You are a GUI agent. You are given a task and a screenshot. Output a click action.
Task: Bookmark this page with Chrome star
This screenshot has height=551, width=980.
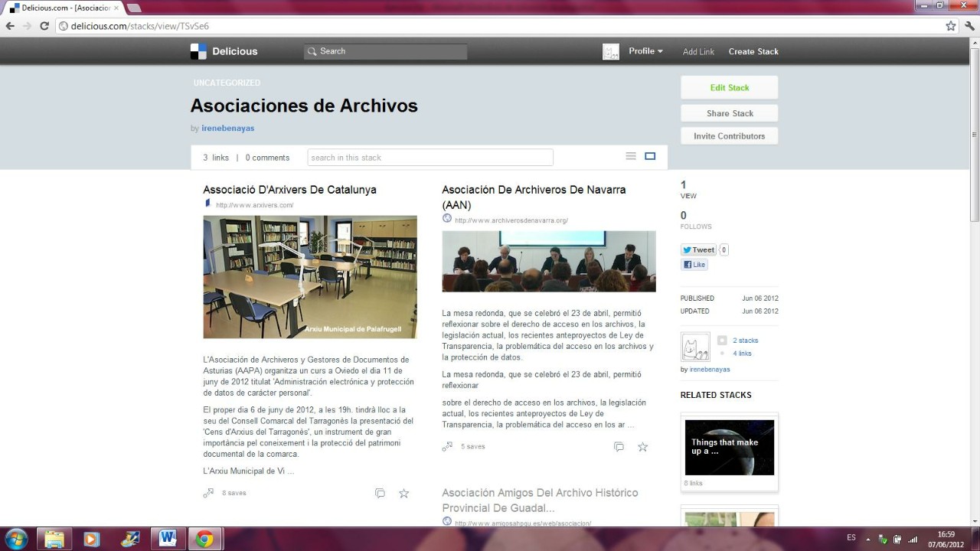pyautogui.click(x=950, y=26)
